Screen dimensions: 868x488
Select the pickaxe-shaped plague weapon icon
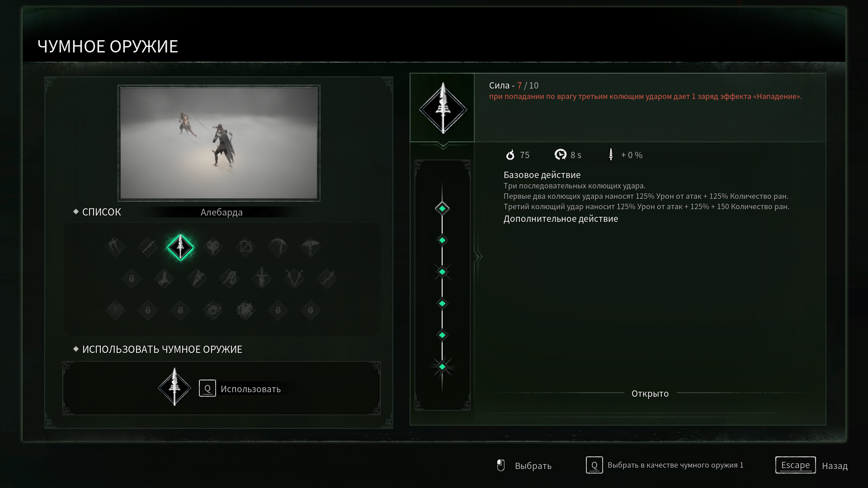[278, 247]
